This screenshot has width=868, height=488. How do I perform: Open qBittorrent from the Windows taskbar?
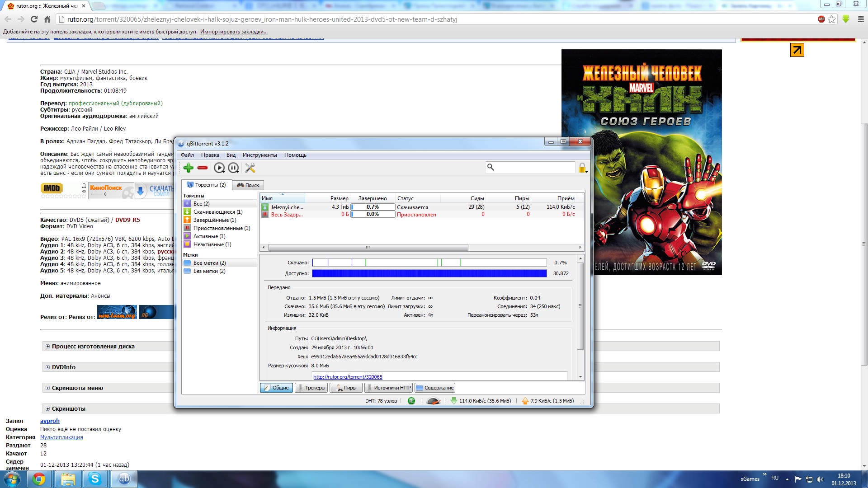124,479
